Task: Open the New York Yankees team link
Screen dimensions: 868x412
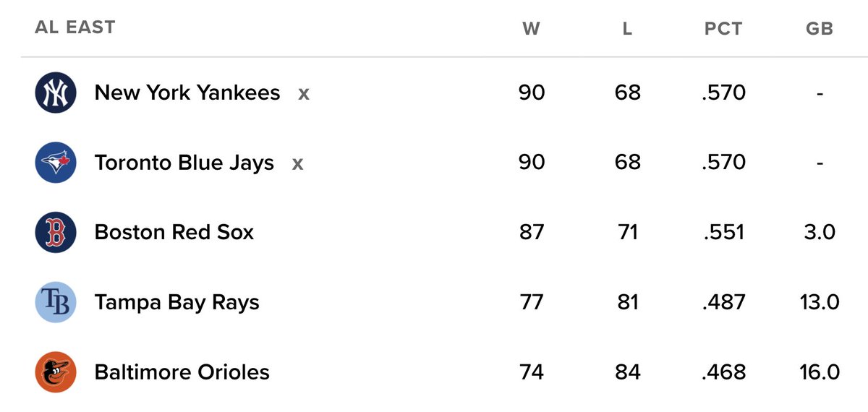Action: tap(187, 93)
